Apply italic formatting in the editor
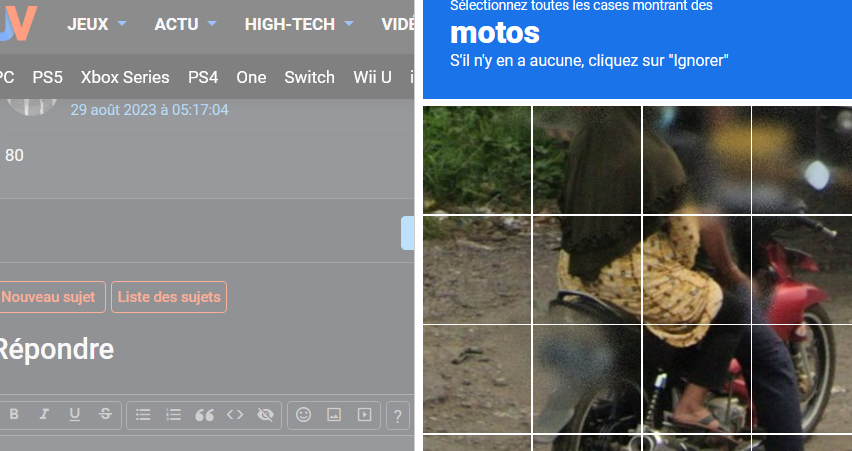This screenshot has width=852, height=451. pyautogui.click(x=45, y=415)
